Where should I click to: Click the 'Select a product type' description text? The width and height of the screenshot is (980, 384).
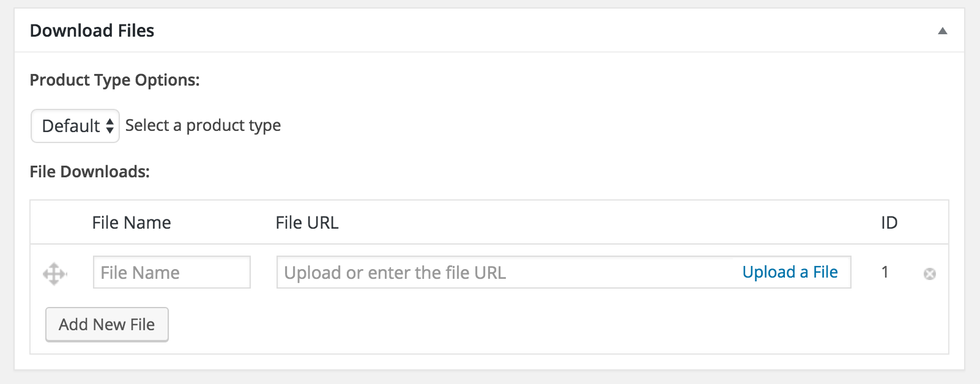[x=203, y=125]
